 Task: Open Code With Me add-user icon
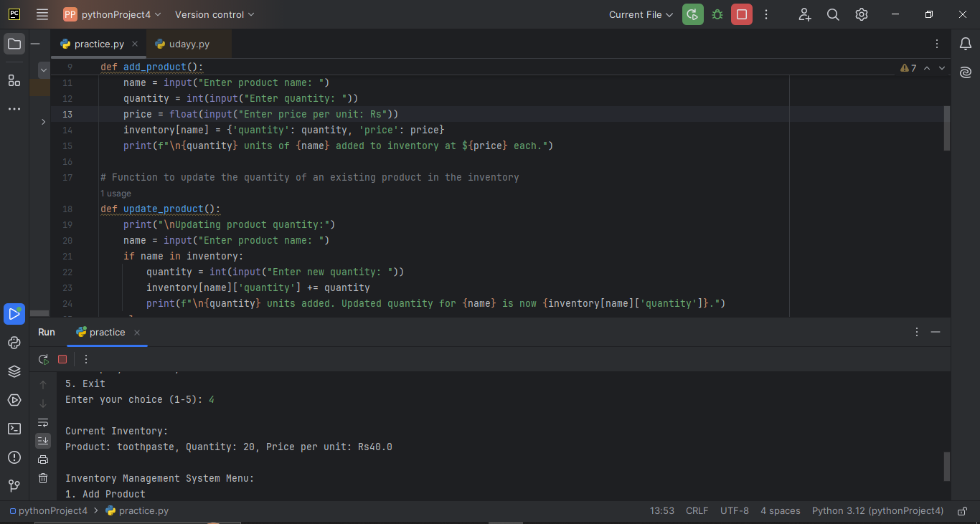[x=804, y=14]
